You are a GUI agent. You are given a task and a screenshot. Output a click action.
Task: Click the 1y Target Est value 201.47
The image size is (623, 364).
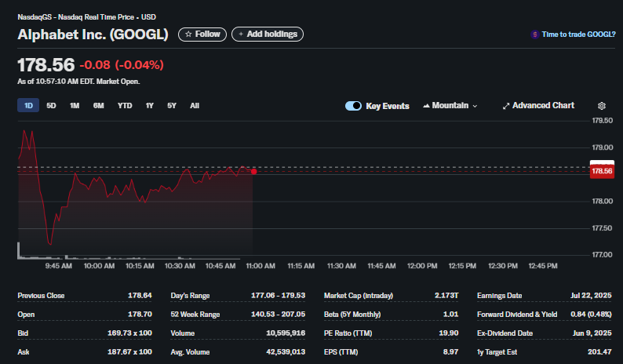coord(599,352)
